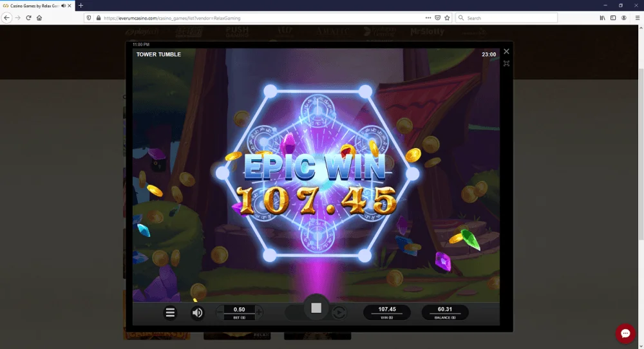The image size is (644, 349).
Task: Close the Casino Games browser tab
Action: click(70, 6)
